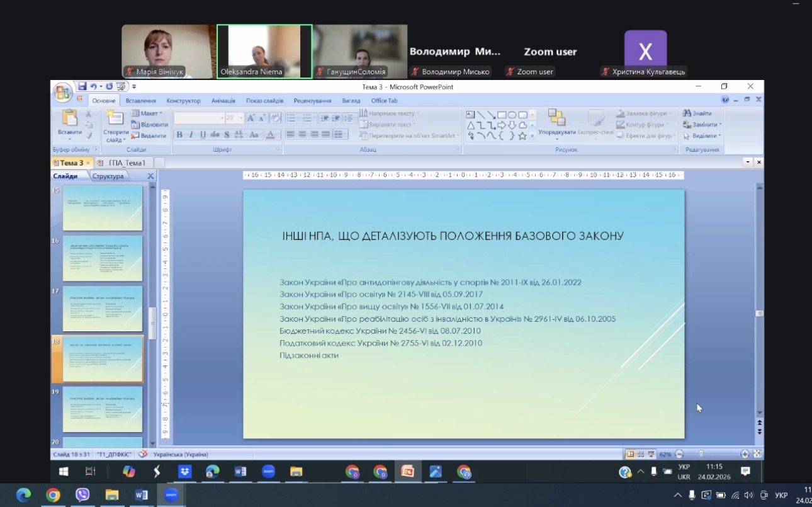This screenshot has height=507, width=812.
Task: Open the Select (Виділити) dropdown
Action: 702,136
